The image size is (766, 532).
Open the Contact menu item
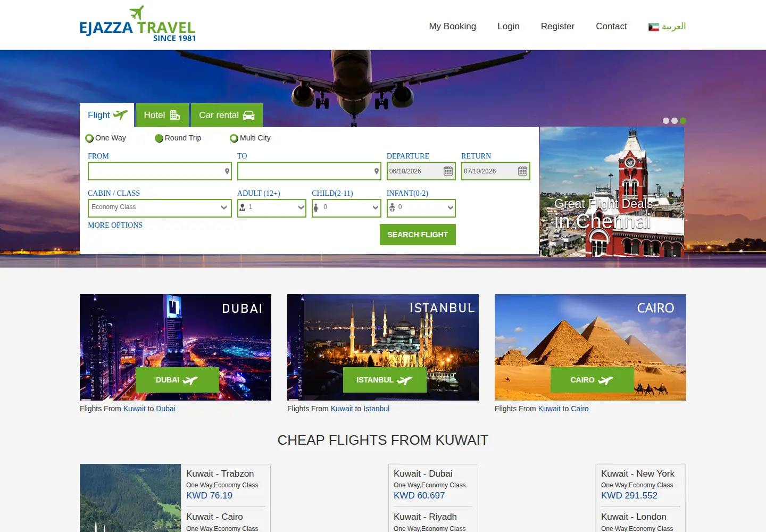pyautogui.click(x=611, y=26)
